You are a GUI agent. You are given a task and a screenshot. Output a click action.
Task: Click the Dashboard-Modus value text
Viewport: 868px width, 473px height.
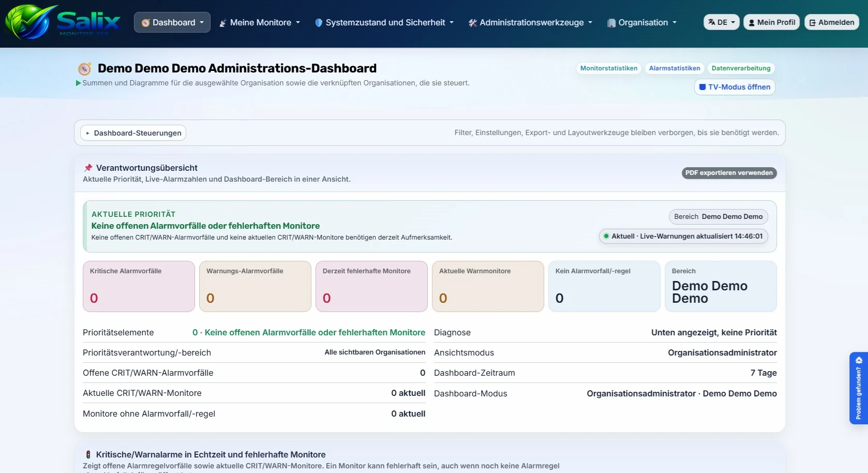point(682,393)
